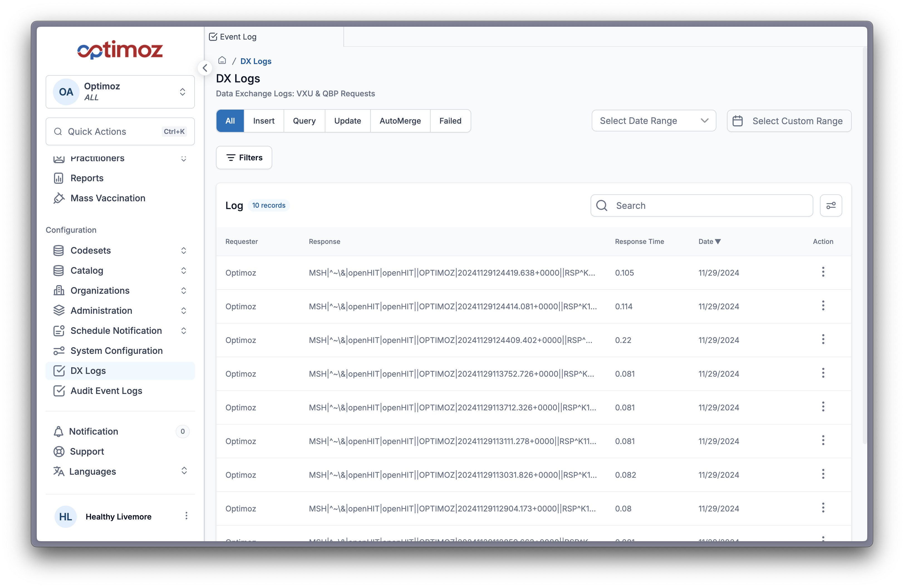Open the search settings sliders icon
This screenshot has width=904, height=588.
point(831,205)
